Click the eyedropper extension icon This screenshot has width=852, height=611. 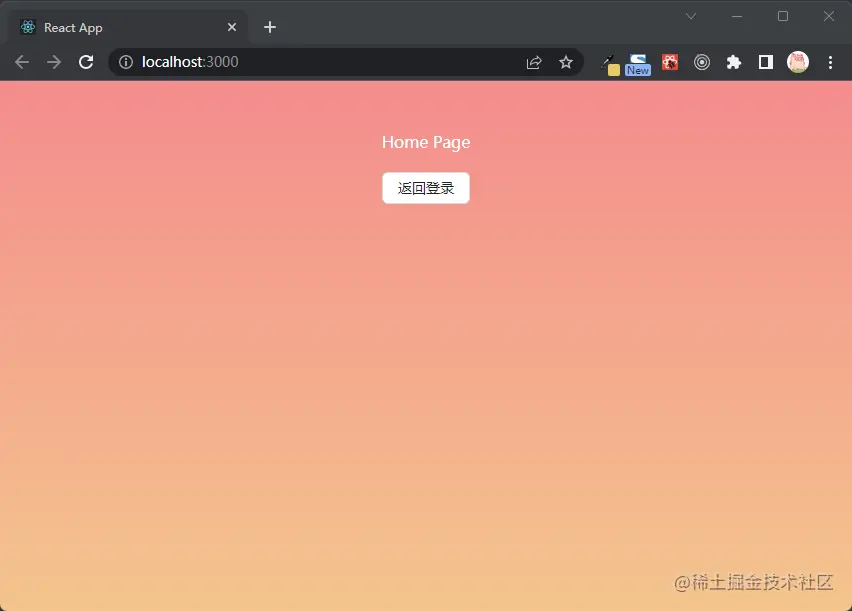click(x=606, y=62)
